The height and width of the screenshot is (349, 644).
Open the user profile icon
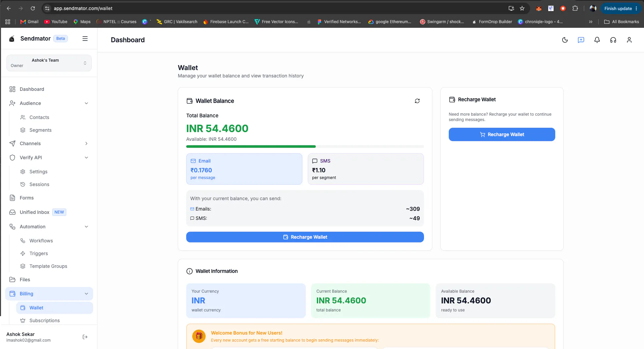[x=629, y=40]
